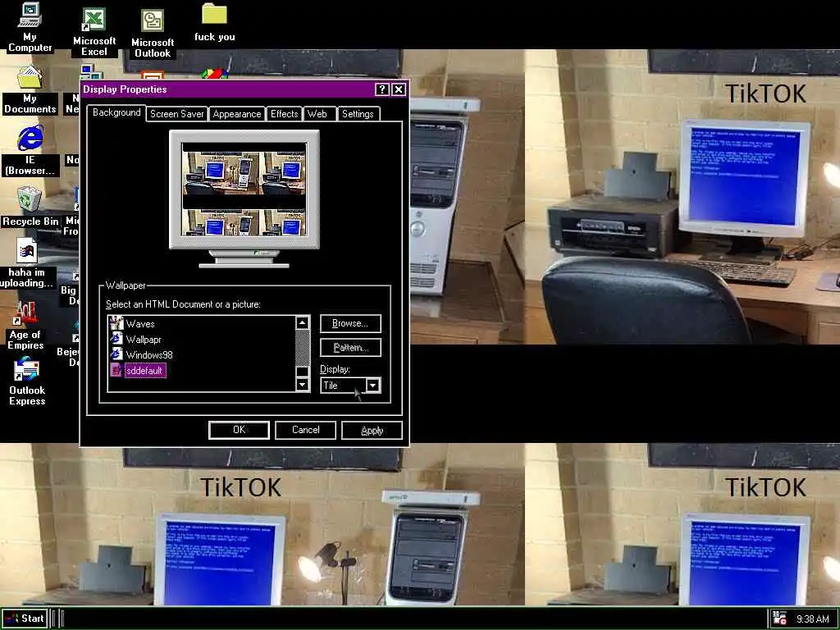Open the Effects tab
The height and width of the screenshot is (630, 840).
click(x=284, y=113)
